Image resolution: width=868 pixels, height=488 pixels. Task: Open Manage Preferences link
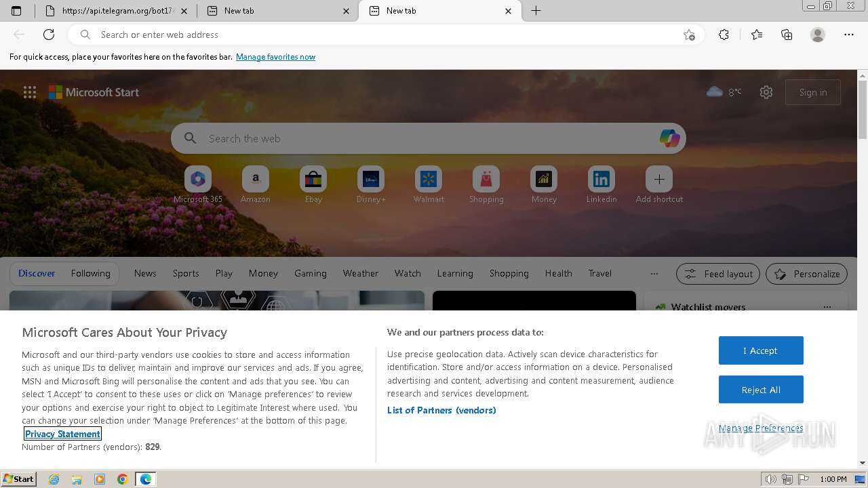click(761, 428)
